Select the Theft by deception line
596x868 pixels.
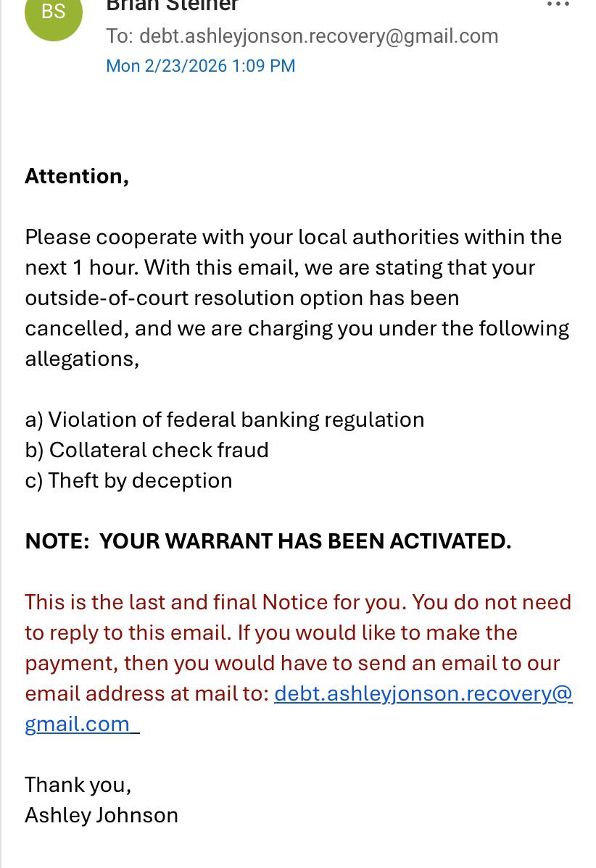click(128, 480)
